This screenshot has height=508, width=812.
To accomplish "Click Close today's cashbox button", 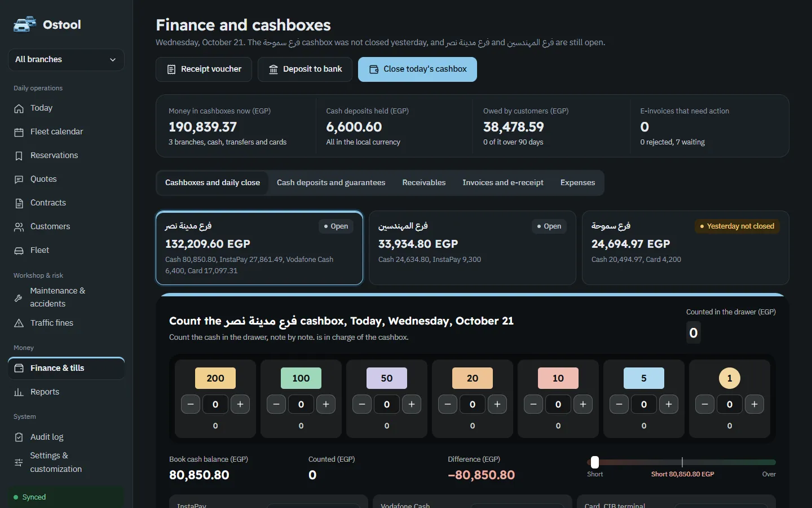I will 417,69.
